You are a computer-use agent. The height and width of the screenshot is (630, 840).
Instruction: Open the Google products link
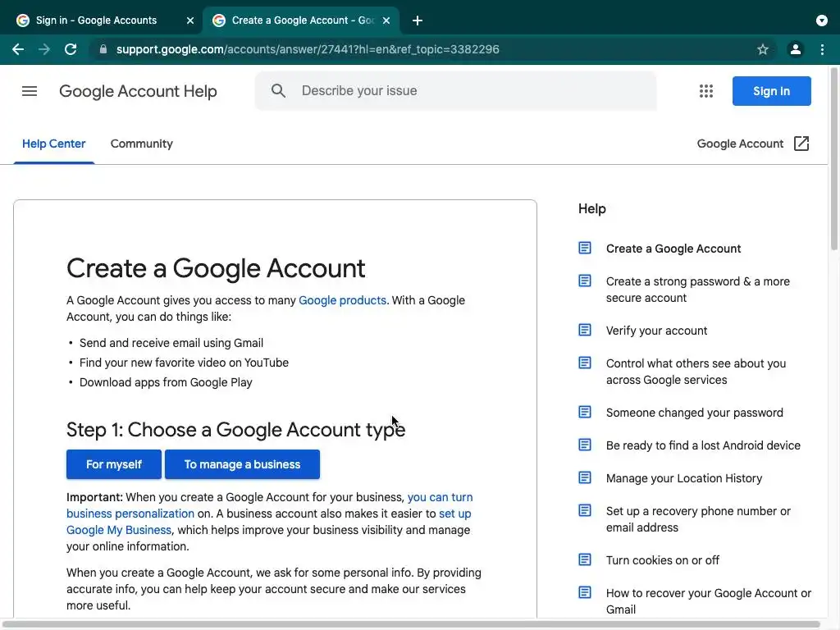tap(342, 300)
